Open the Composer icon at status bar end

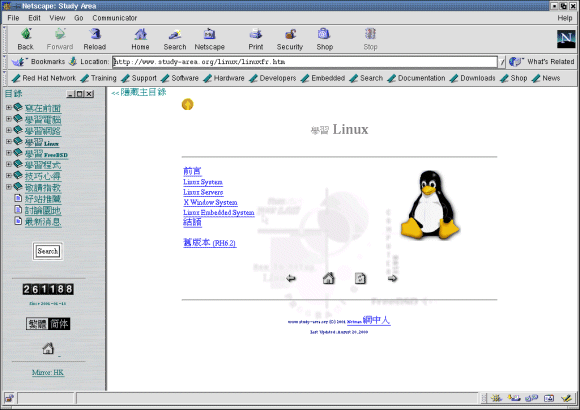566,398
